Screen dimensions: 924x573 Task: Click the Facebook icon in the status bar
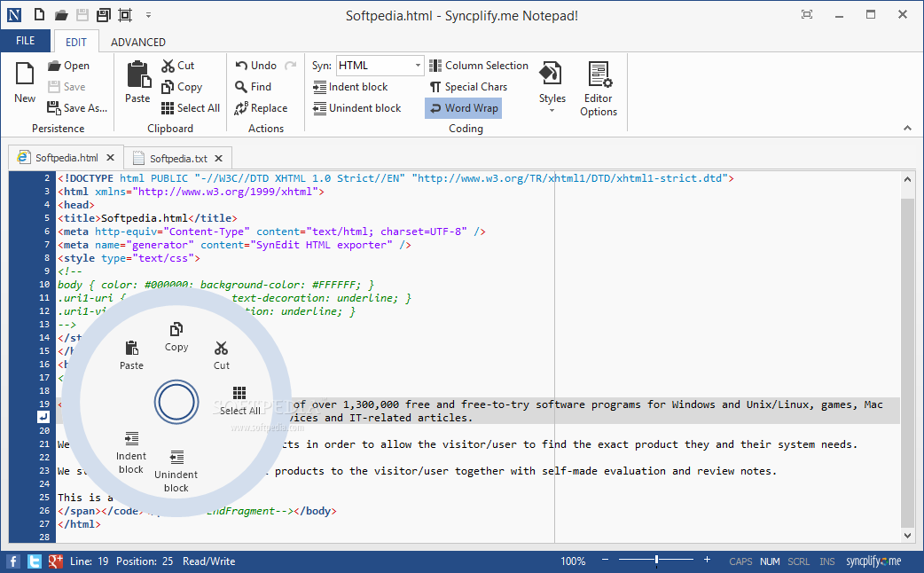coord(13,561)
